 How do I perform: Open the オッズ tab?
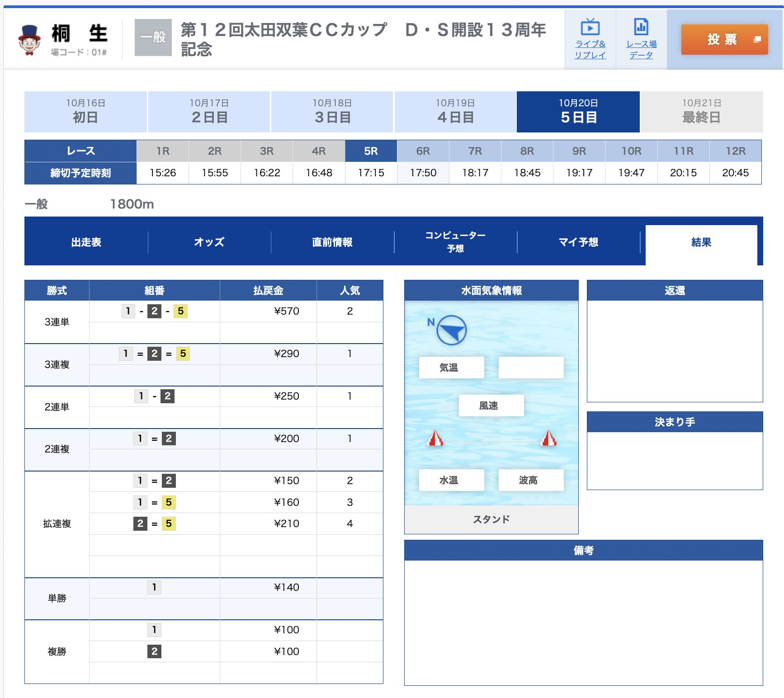coord(209,242)
